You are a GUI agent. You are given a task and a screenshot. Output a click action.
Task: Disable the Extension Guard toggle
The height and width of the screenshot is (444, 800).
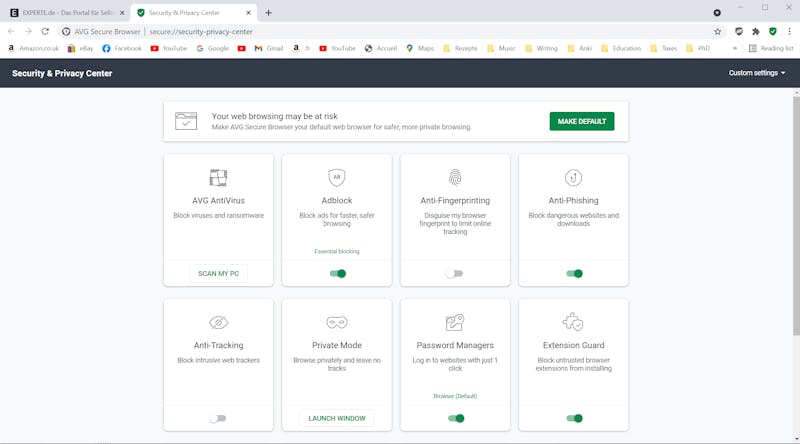[x=574, y=418]
